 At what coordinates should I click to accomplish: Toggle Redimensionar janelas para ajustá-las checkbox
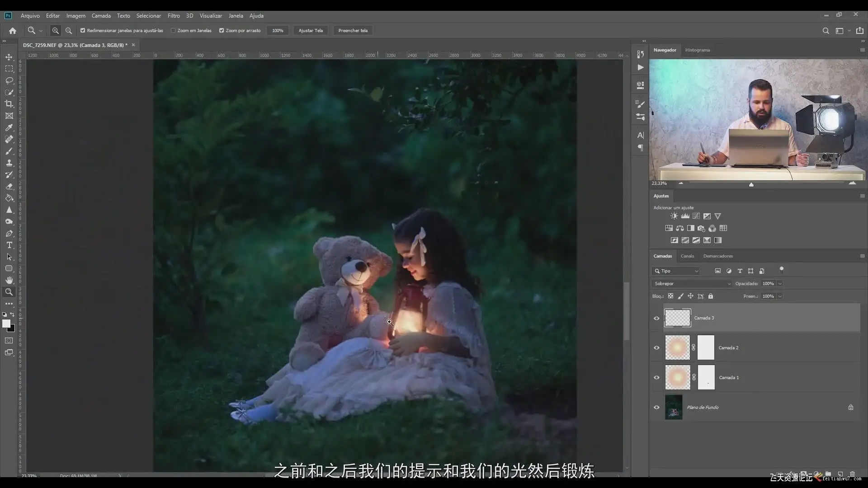click(x=83, y=31)
